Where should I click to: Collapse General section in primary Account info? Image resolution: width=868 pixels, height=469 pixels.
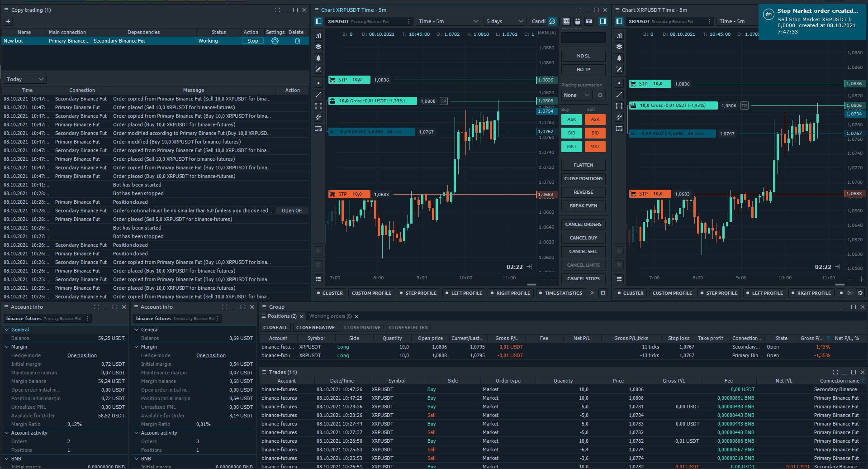point(7,330)
